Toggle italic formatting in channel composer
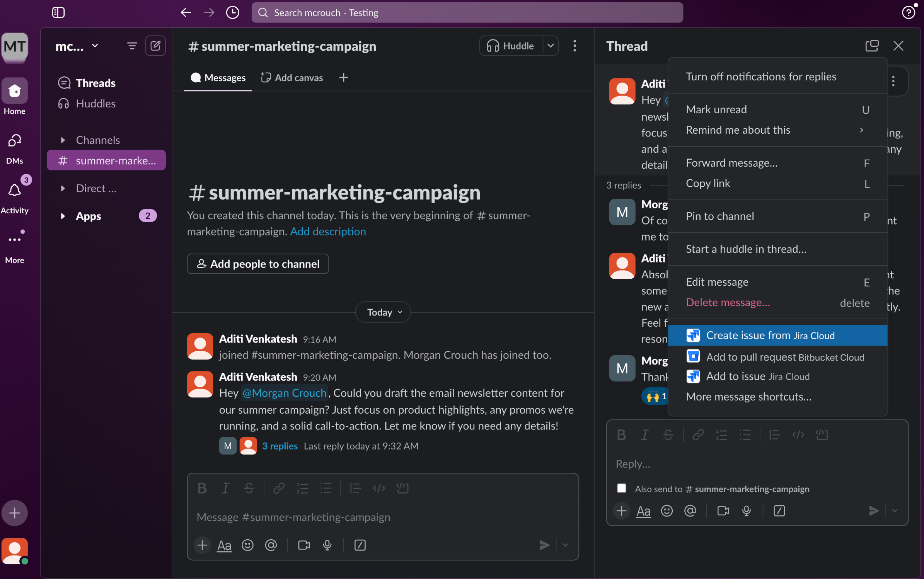The image size is (924, 579). 226,488
